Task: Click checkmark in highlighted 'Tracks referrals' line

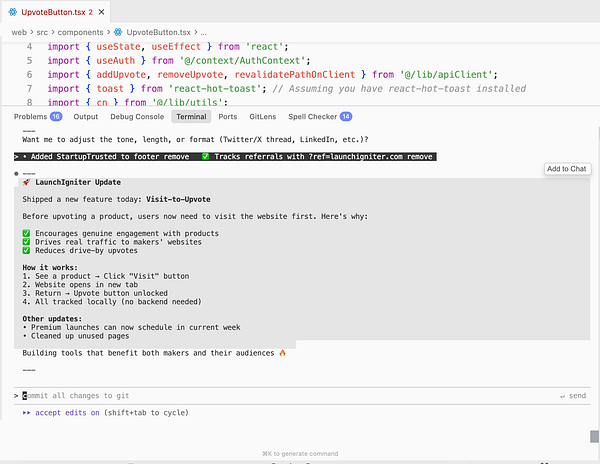Action: pos(205,156)
